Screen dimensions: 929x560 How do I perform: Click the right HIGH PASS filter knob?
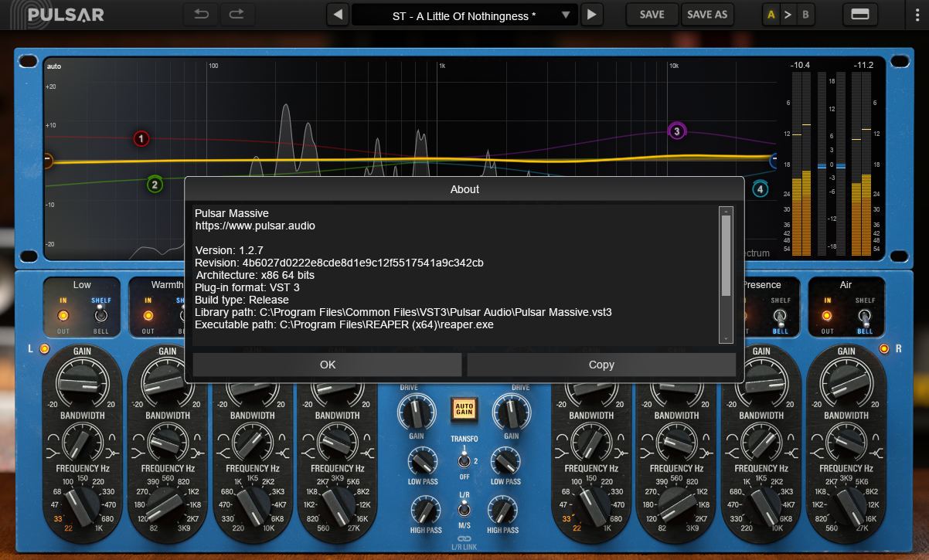502,511
